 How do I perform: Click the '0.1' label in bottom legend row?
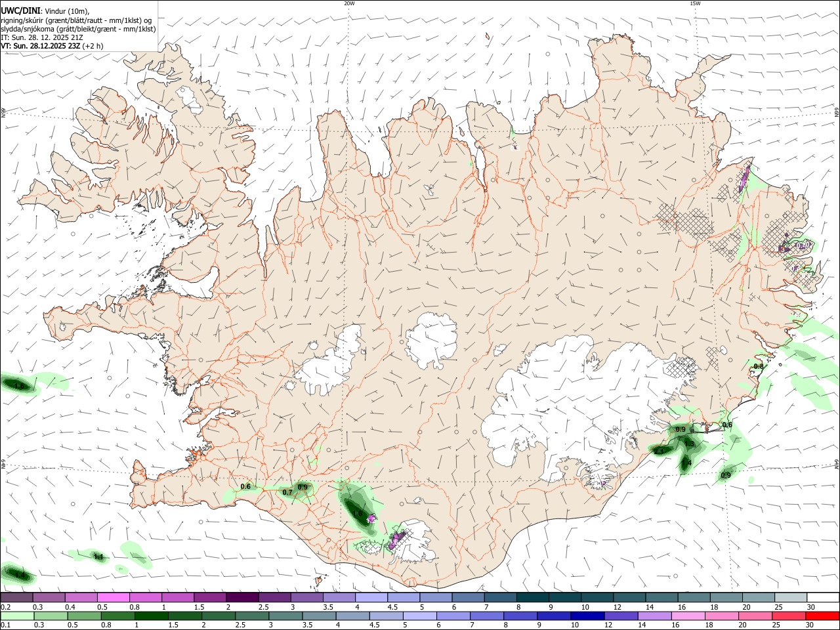[x=5, y=625]
